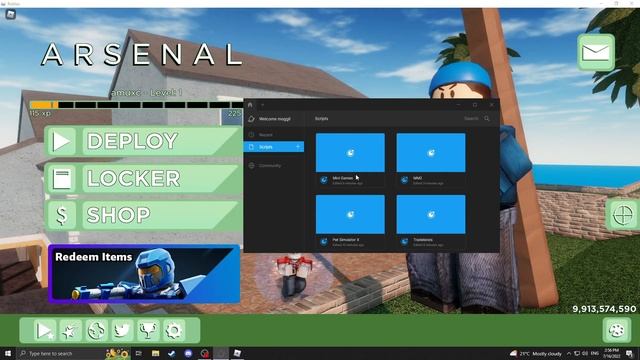Click the Mini Games script label
Screen dimensions: 640x360
point(343,178)
